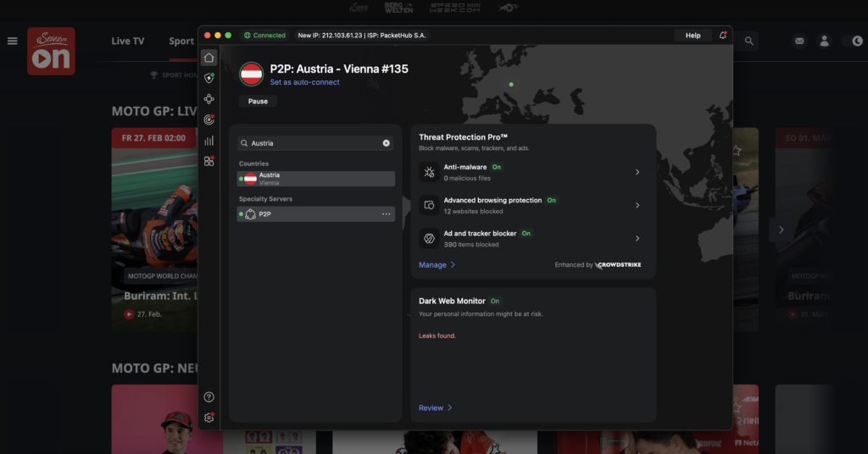Image resolution: width=868 pixels, height=454 pixels.
Task: Open help question mark icon in sidebar
Action: click(209, 397)
